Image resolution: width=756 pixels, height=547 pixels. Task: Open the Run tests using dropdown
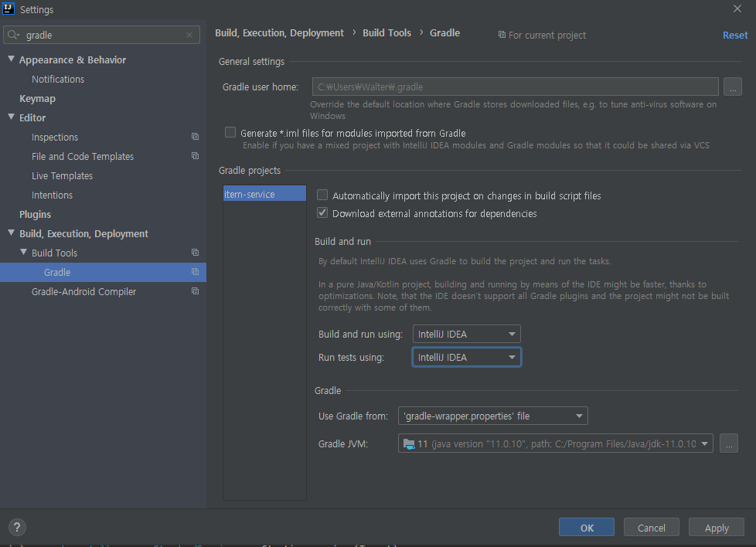coord(466,357)
